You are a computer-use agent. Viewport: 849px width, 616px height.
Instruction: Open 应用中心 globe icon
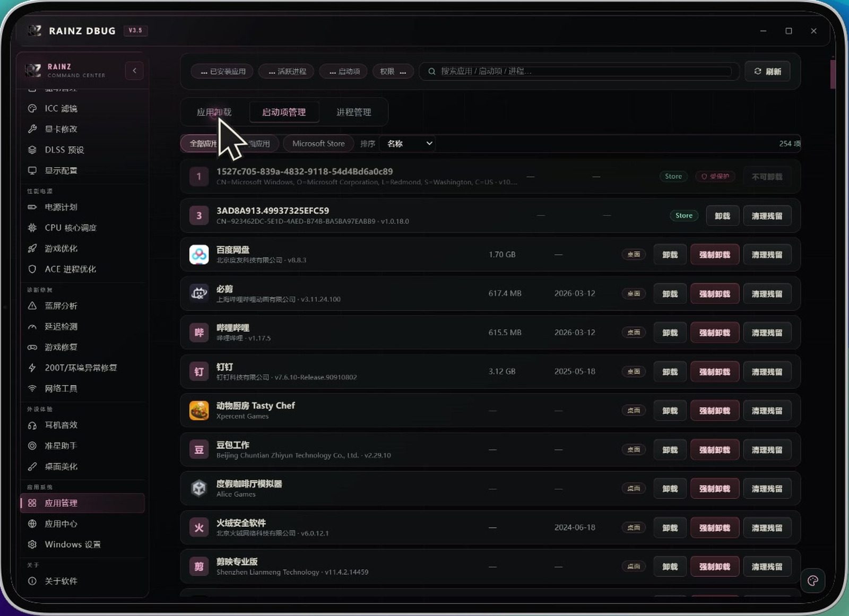coord(32,524)
